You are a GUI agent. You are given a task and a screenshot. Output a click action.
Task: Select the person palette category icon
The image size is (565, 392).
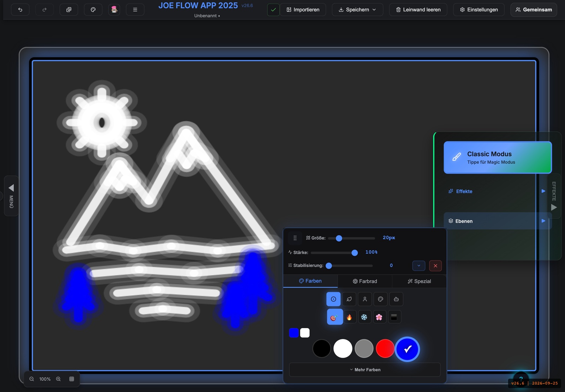(365, 299)
